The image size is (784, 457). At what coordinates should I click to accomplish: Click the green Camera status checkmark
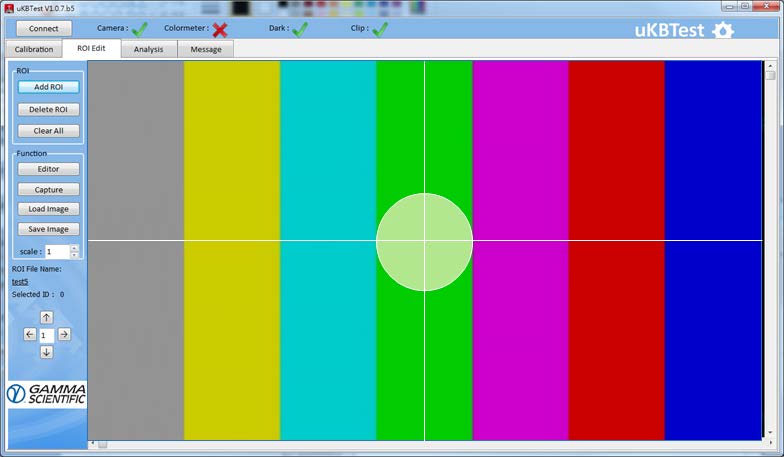click(140, 29)
